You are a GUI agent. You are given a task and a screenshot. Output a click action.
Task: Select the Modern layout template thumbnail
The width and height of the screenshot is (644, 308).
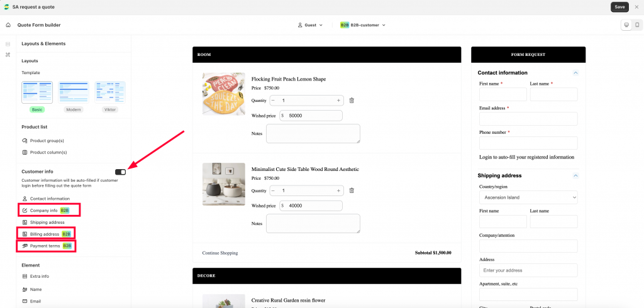[x=74, y=92]
